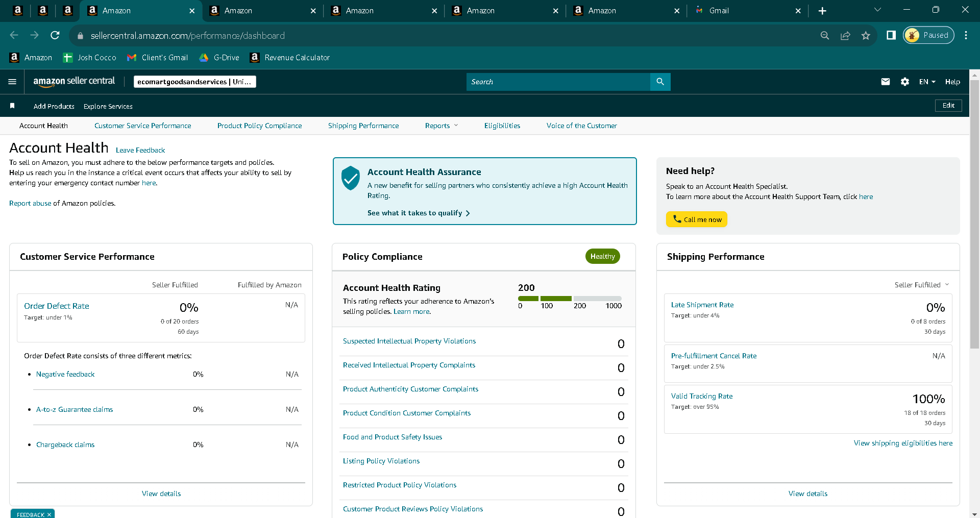
Task: Click the Call me now button
Action: pyautogui.click(x=696, y=219)
